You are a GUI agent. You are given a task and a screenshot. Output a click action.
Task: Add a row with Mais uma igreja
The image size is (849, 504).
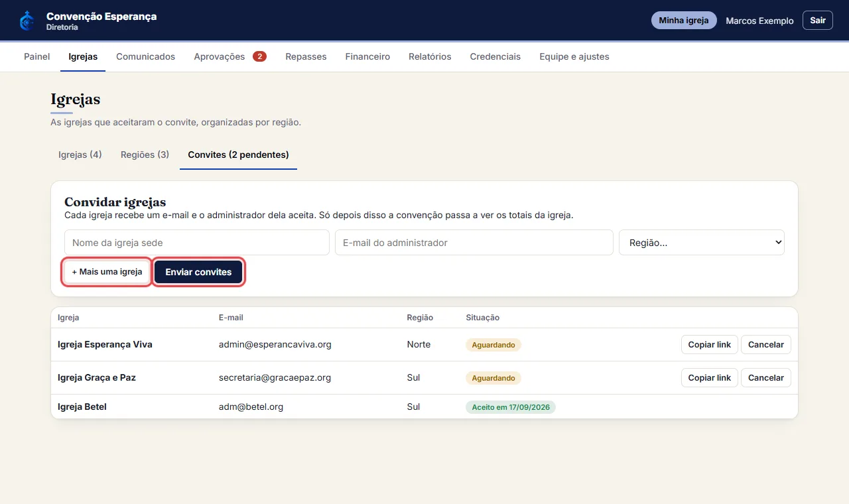coord(107,272)
